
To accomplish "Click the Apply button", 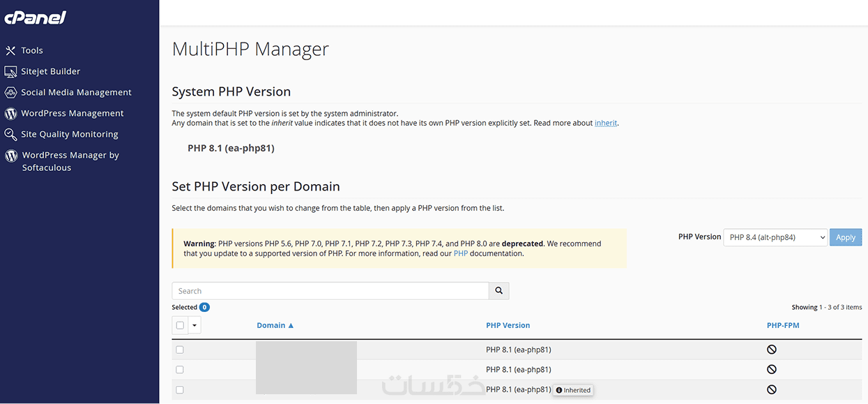I will 845,237.
